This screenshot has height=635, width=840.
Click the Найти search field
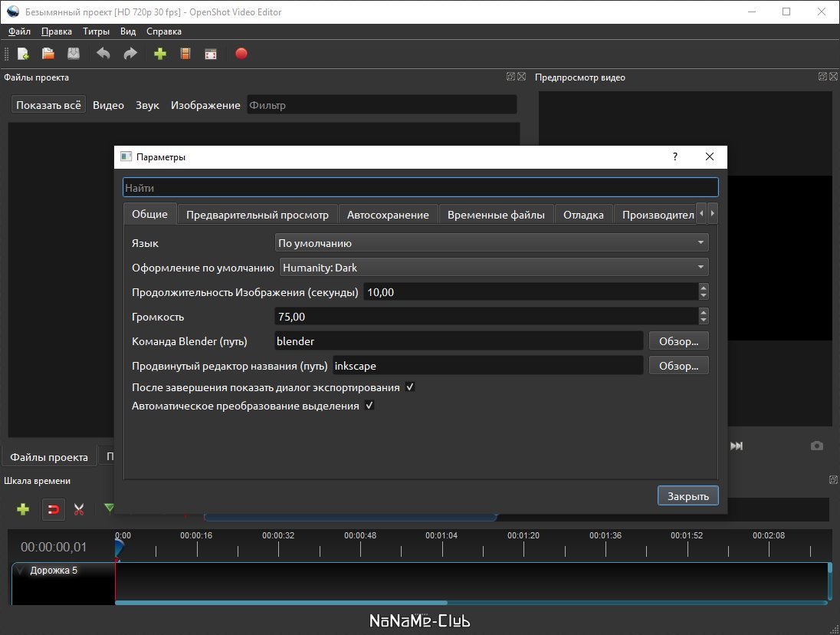pyautogui.click(x=420, y=187)
